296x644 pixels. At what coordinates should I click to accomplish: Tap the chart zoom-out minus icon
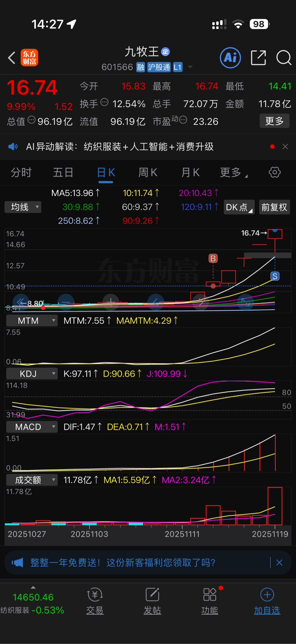pos(66,302)
